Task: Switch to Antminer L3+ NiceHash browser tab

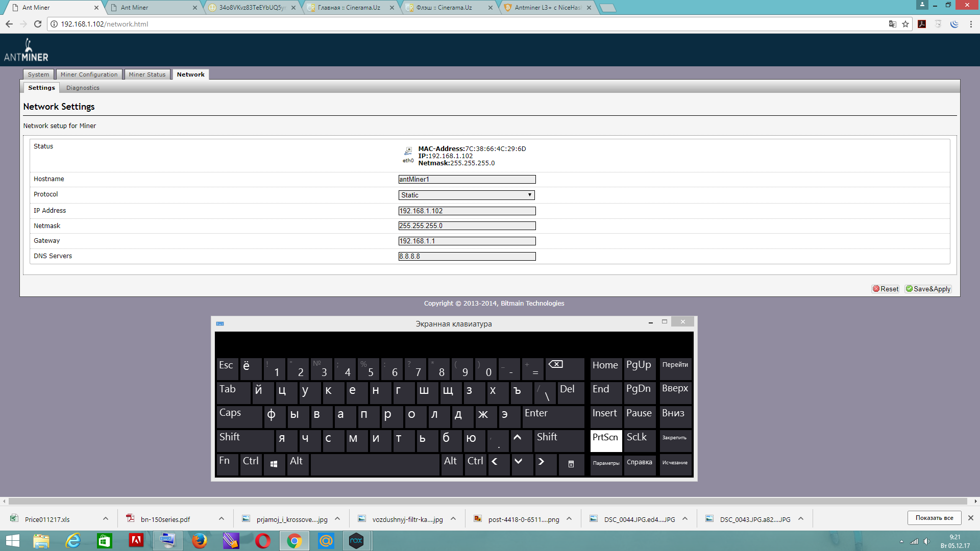Action: 547,8
